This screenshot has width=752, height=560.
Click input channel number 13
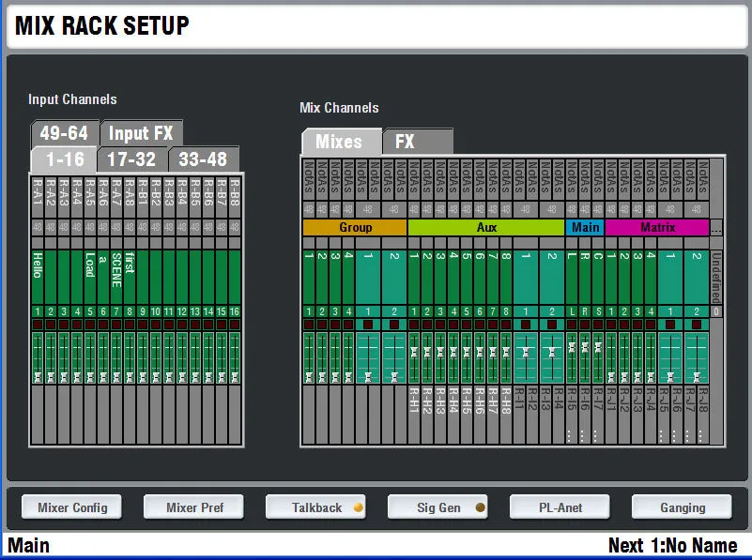(x=194, y=311)
